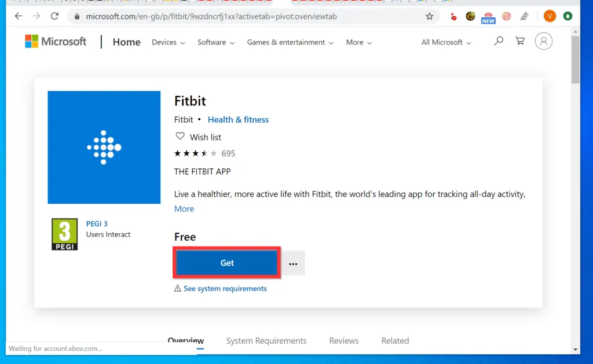Rate Fitbit using the star rating row

(x=195, y=153)
